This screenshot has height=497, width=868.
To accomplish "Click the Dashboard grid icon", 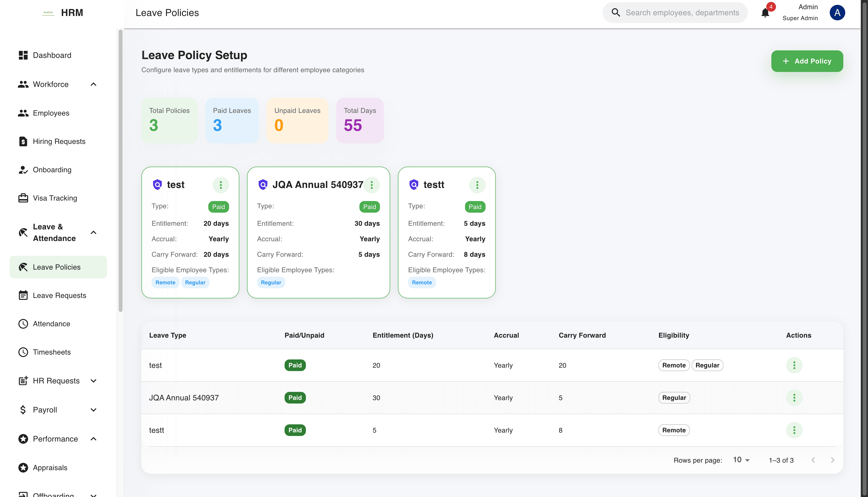I will (x=23, y=55).
